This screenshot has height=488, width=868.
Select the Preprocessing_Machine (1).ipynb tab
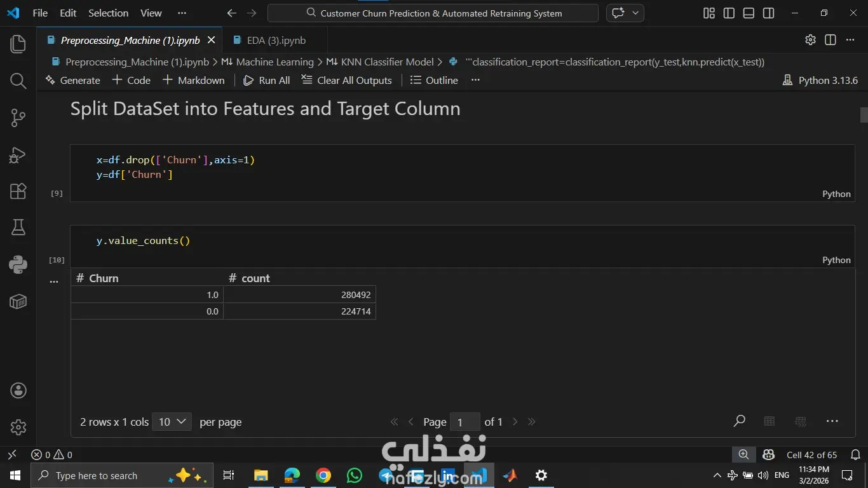coord(130,40)
